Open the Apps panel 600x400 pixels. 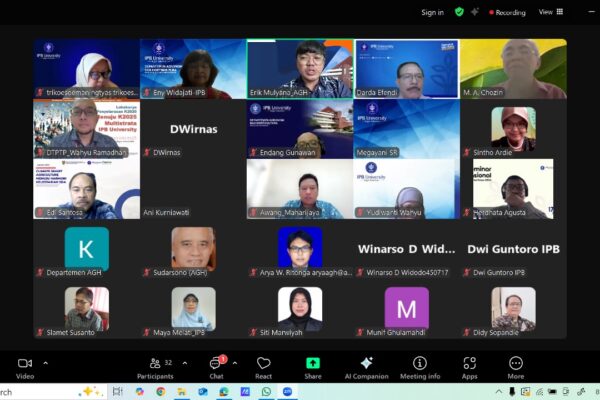click(469, 366)
